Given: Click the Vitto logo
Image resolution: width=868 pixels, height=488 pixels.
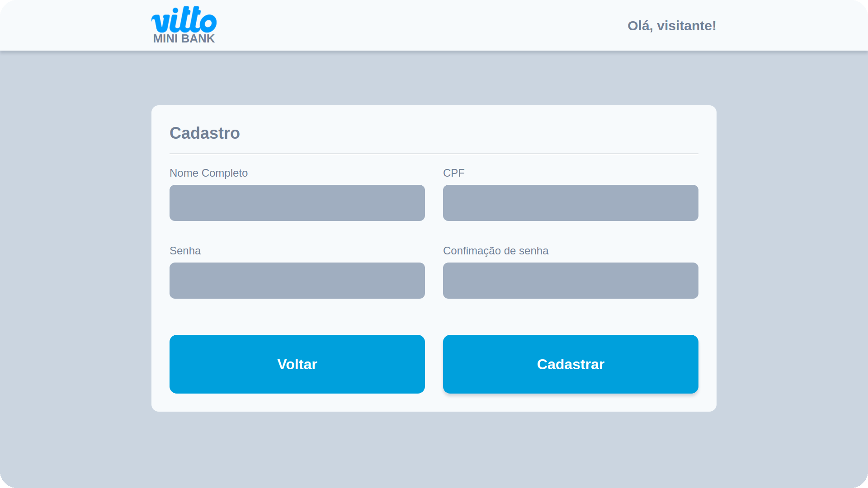Looking at the screenshot, I should pos(184,23).
